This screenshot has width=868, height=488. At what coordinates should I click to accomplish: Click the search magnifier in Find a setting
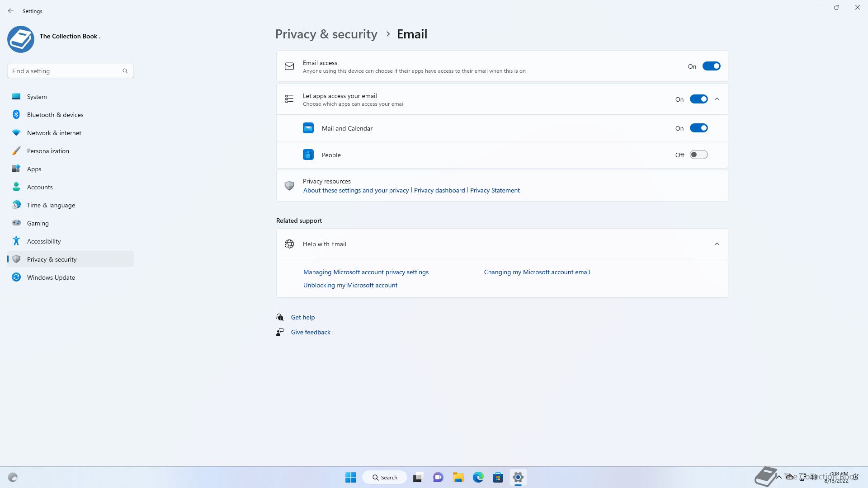[125, 71]
